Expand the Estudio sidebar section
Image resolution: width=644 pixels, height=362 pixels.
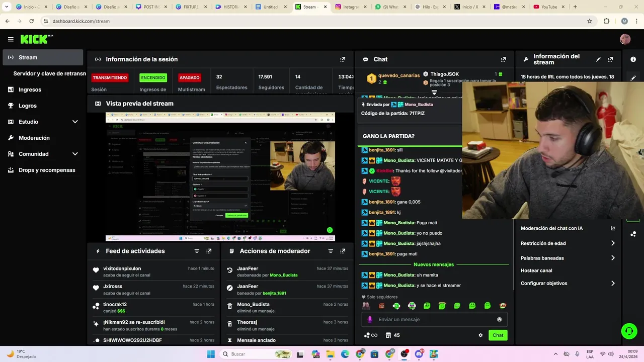[75, 122]
